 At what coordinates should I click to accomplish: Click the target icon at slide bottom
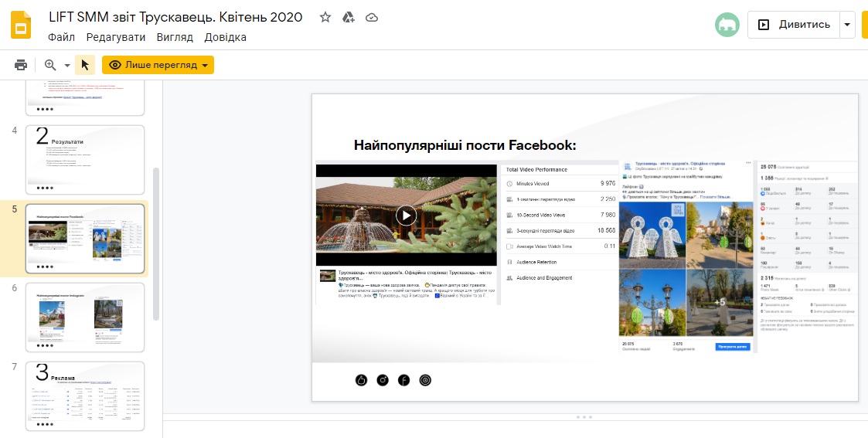(x=425, y=380)
